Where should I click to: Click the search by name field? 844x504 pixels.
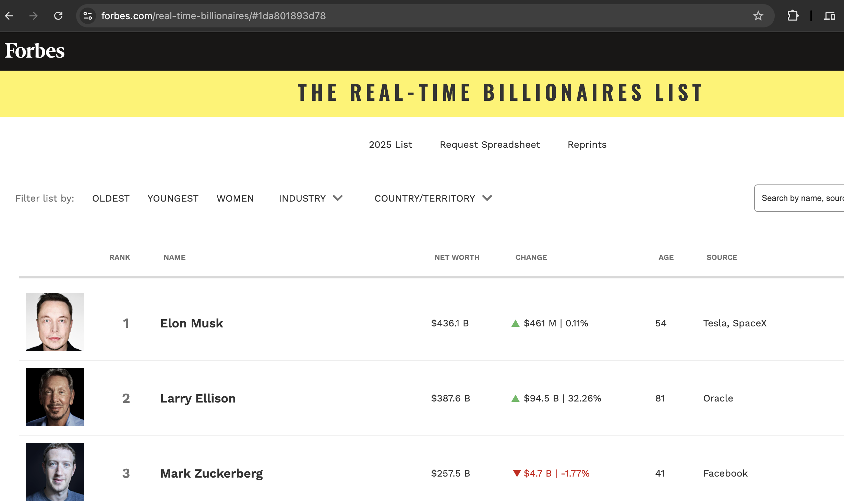[x=800, y=198]
